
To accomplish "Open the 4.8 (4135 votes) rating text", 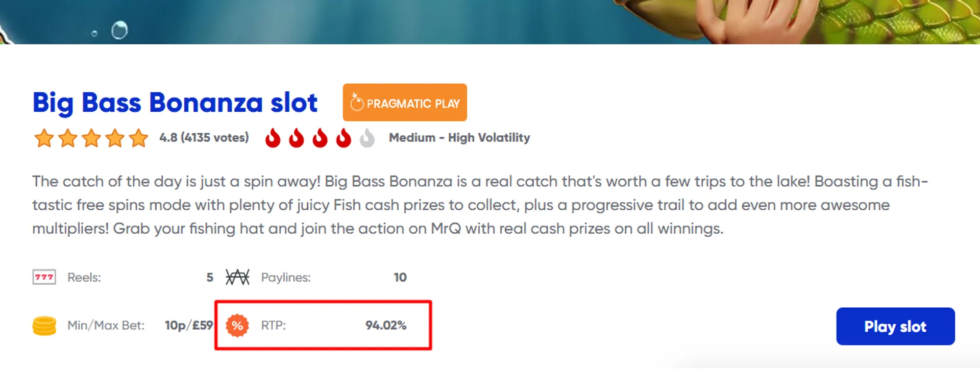I will click(x=204, y=138).
